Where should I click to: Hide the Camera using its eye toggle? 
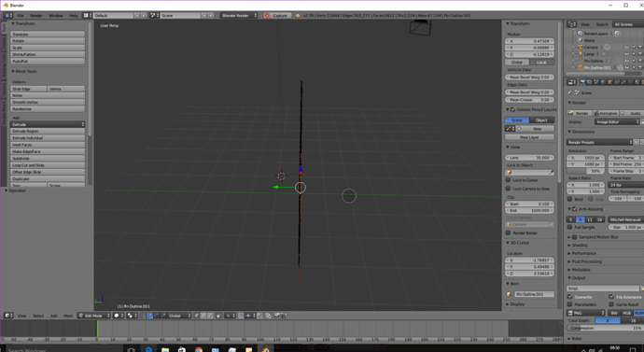click(x=627, y=48)
